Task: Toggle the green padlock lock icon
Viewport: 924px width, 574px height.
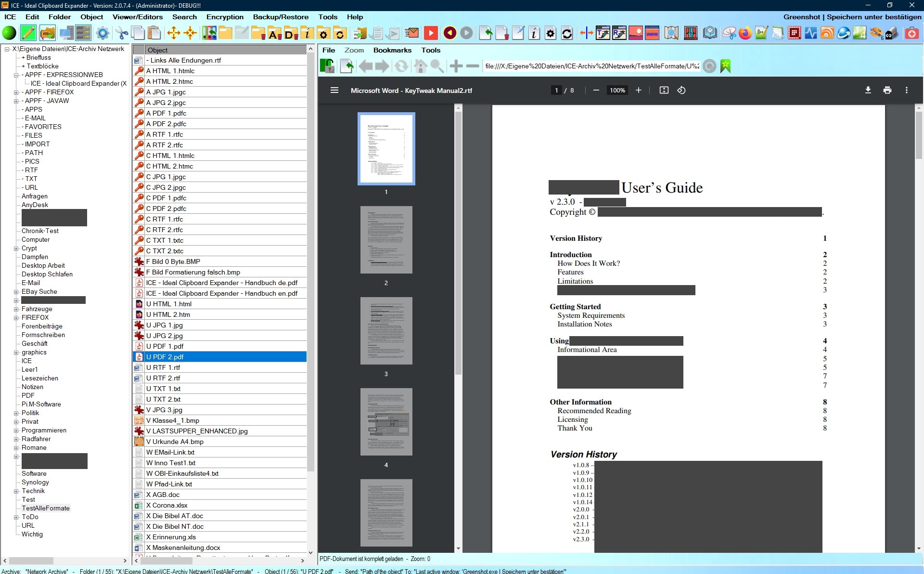Action: click(327, 66)
